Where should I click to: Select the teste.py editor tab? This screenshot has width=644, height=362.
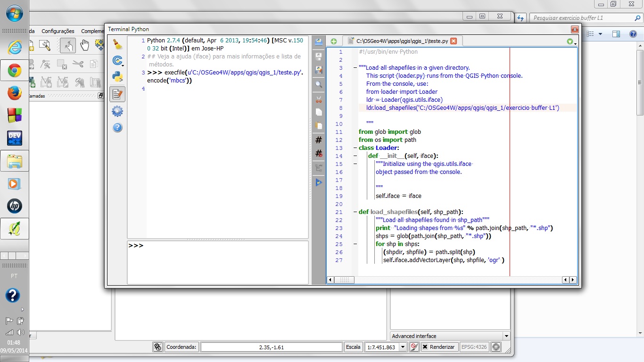[402, 41]
